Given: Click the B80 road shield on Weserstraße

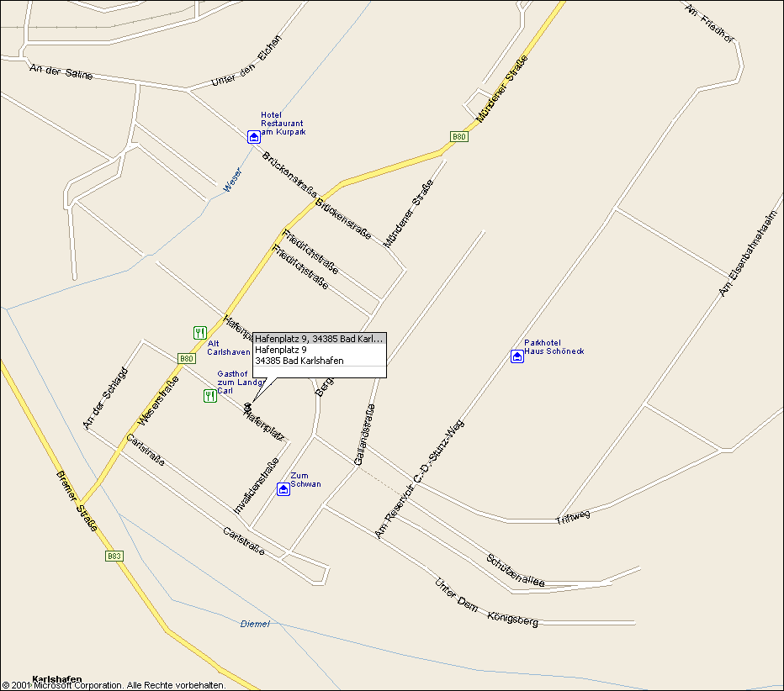Looking at the screenshot, I should [187, 358].
